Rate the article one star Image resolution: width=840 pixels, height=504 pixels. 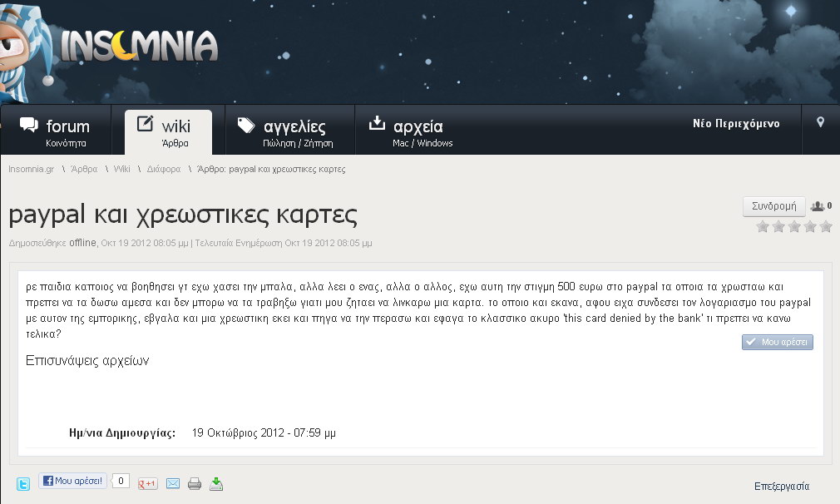763,226
